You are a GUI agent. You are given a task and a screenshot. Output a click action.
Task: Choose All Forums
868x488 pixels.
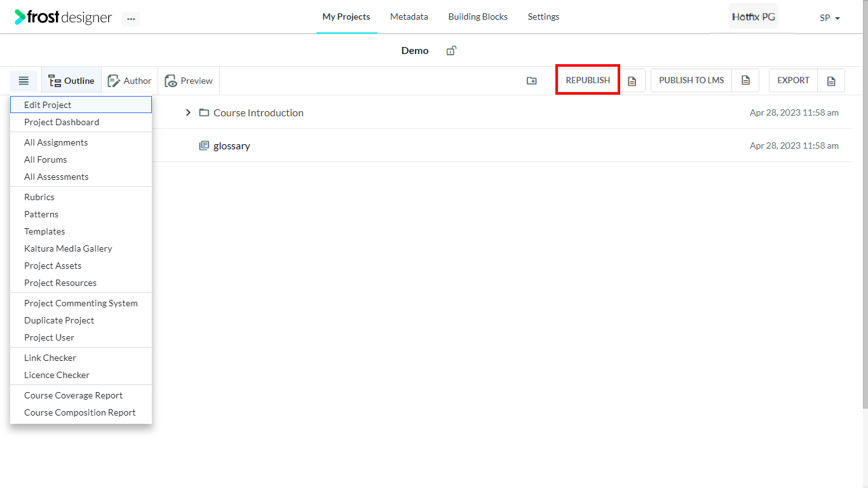pos(81,159)
